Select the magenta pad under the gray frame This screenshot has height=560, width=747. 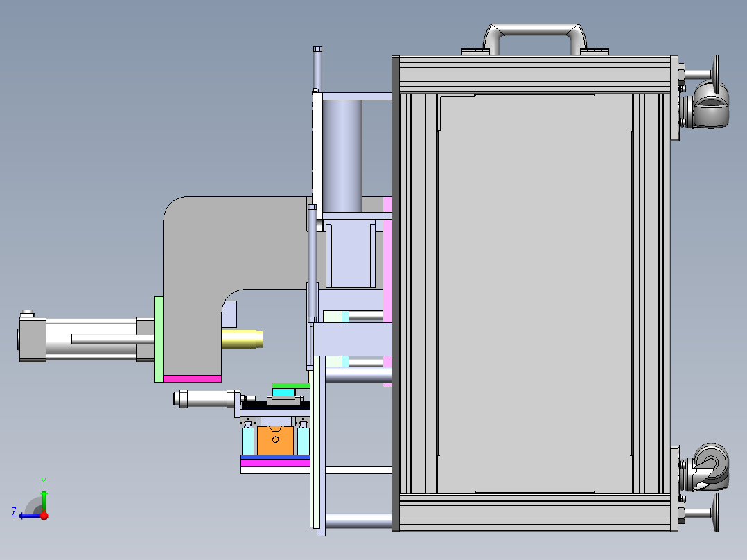[192, 379]
